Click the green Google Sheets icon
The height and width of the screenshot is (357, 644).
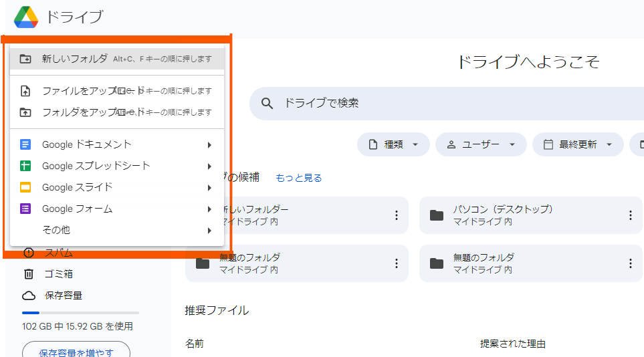pos(25,166)
